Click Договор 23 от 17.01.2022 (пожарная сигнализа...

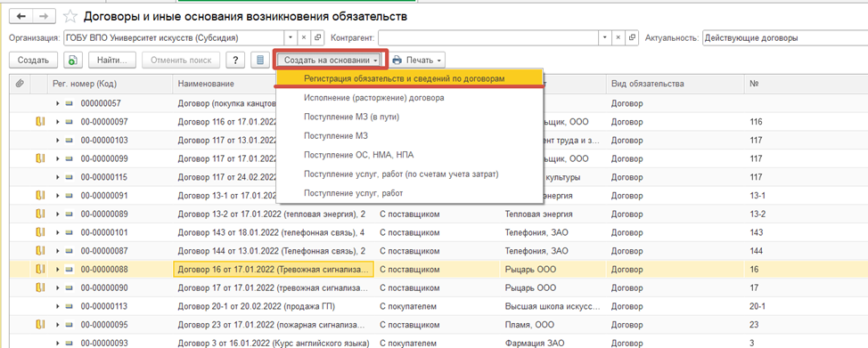(x=274, y=324)
